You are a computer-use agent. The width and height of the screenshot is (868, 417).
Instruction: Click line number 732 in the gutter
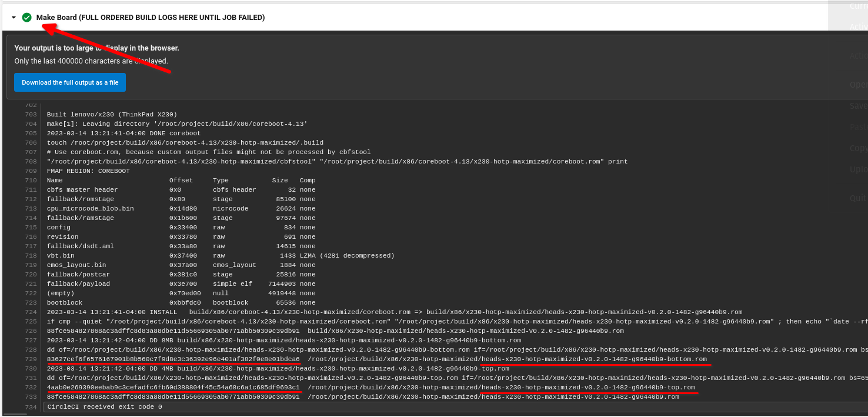[31, 388]
